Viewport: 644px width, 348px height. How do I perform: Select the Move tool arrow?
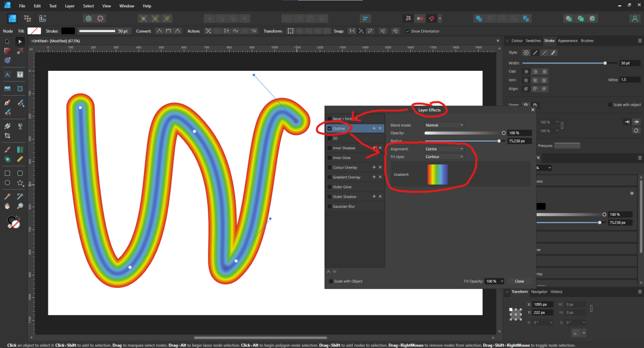click(7, 42)
